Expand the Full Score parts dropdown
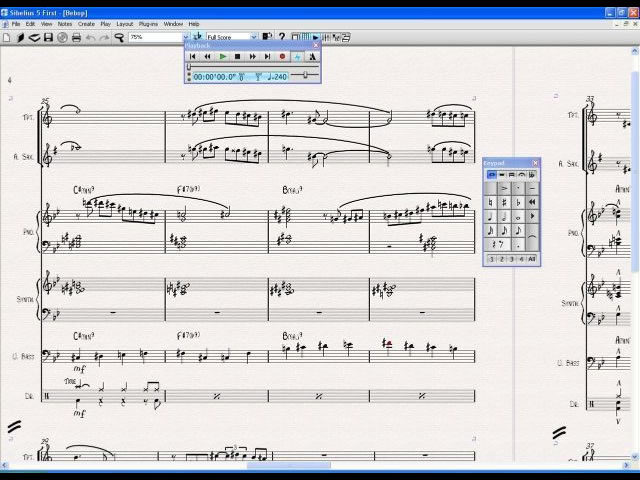The width and height of the screenshot is (640, 480). point(253,37)
